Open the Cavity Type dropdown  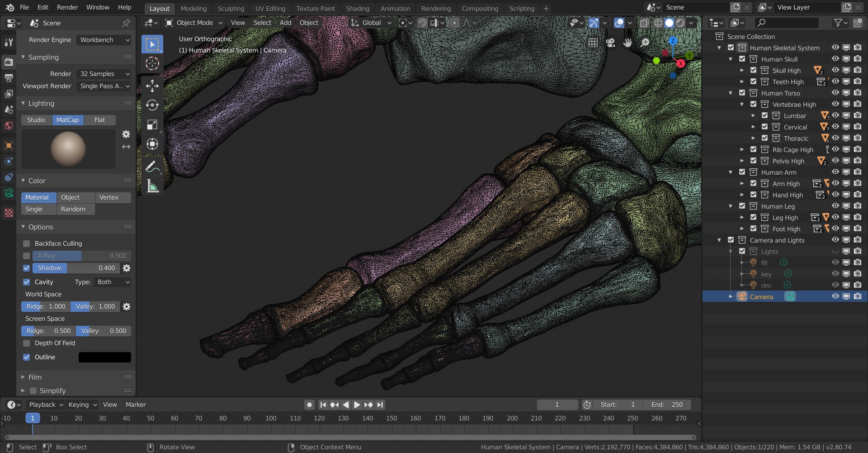pos(113,282)
